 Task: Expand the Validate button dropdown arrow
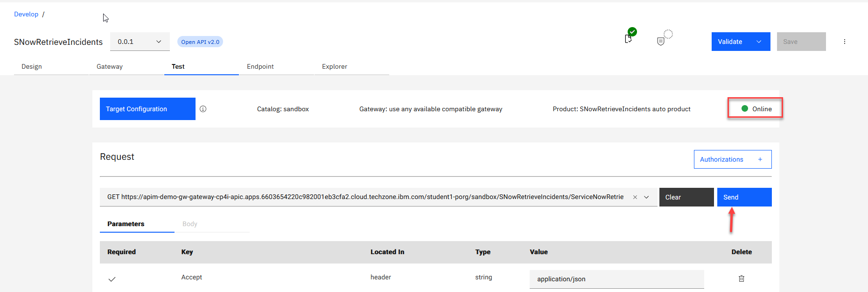point(759,42)
